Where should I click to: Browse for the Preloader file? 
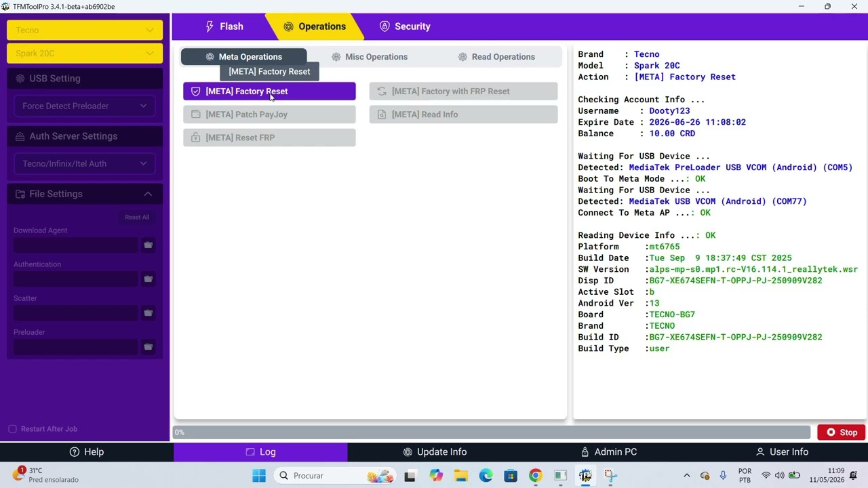pos(148,346)
